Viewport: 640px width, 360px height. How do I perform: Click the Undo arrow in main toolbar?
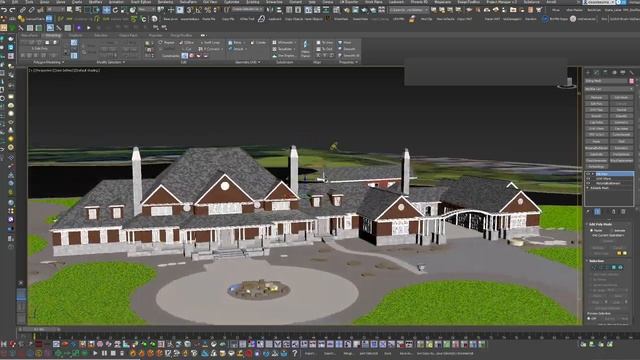tap(4, 10)
